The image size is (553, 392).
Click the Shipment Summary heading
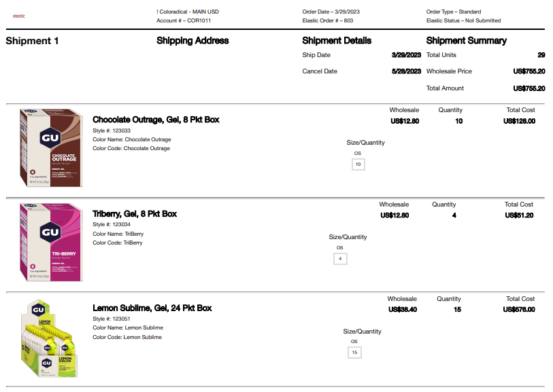pyautogui.click(x=466, y=41)
